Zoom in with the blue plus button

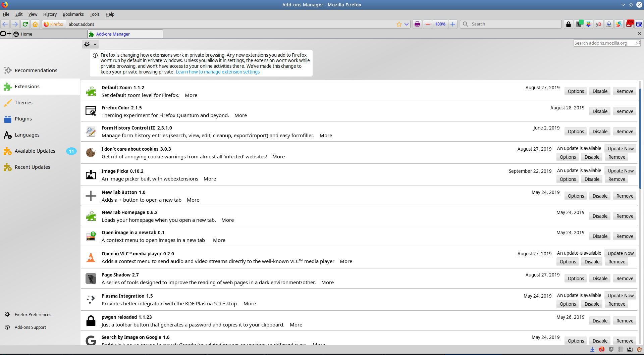tap(453, 24)
